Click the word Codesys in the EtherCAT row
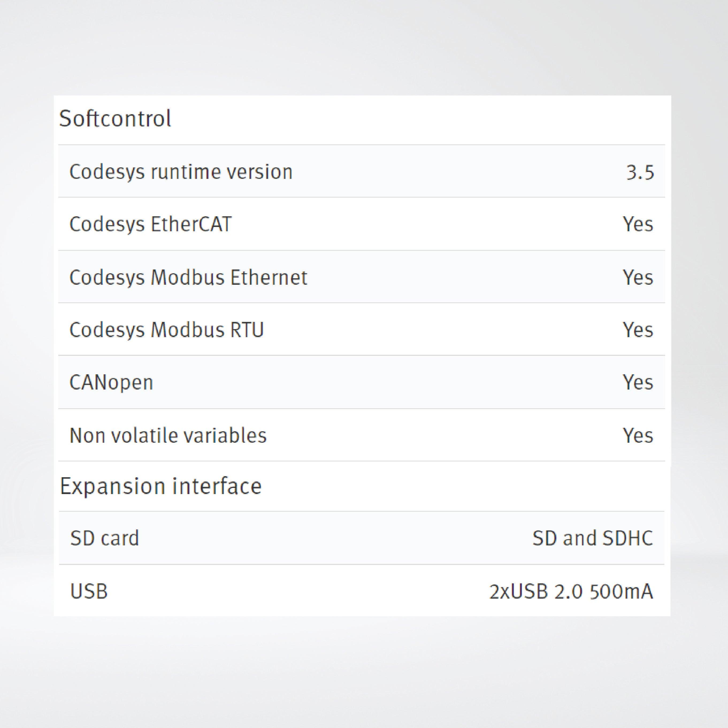Viewport: 728px width, 728px height. click(x=107, y=225)
